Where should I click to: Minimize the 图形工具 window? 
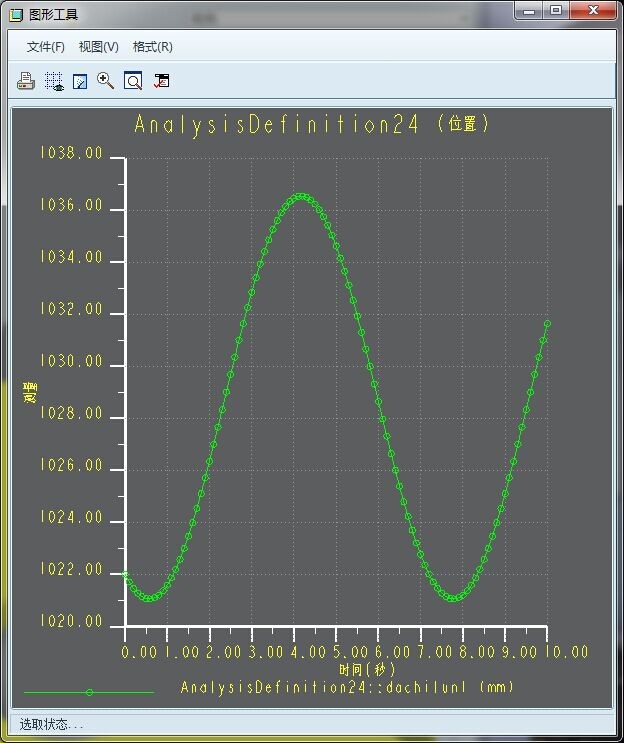pyautogui.click(x=529, y=11)
